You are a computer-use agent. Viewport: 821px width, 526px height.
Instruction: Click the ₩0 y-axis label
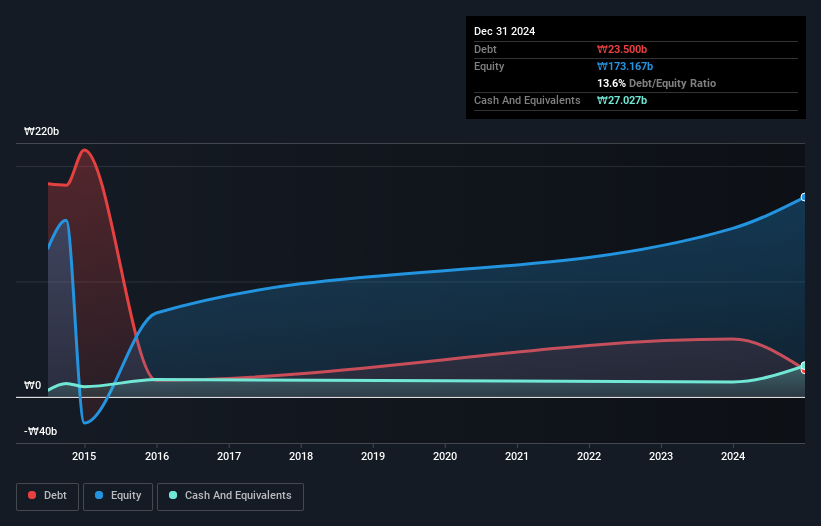pyautogui.click(x=32, y=386)
